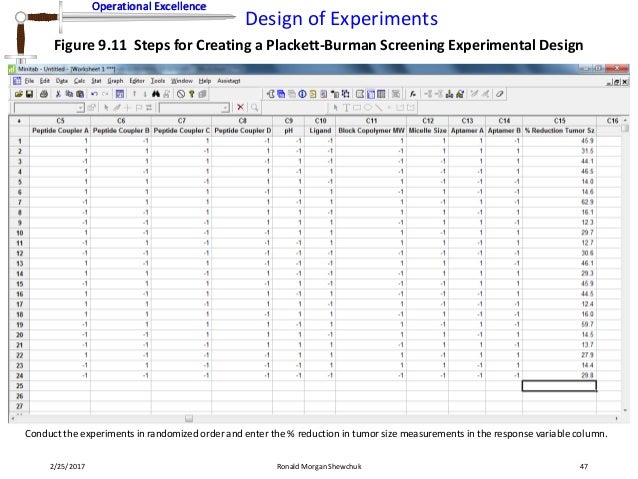The width and height of the screenshot is (638, 479).
Task: Click the Open Project folder icon
Action: pos(17,93)
